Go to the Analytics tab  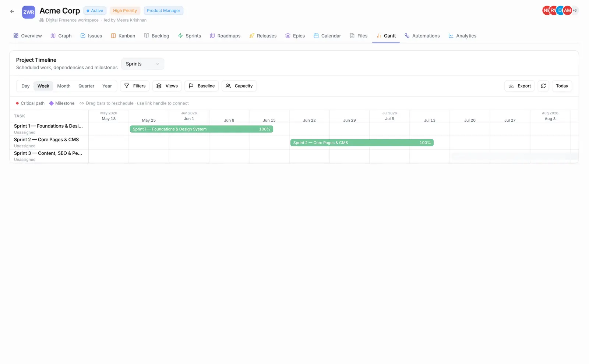(462, 36)
